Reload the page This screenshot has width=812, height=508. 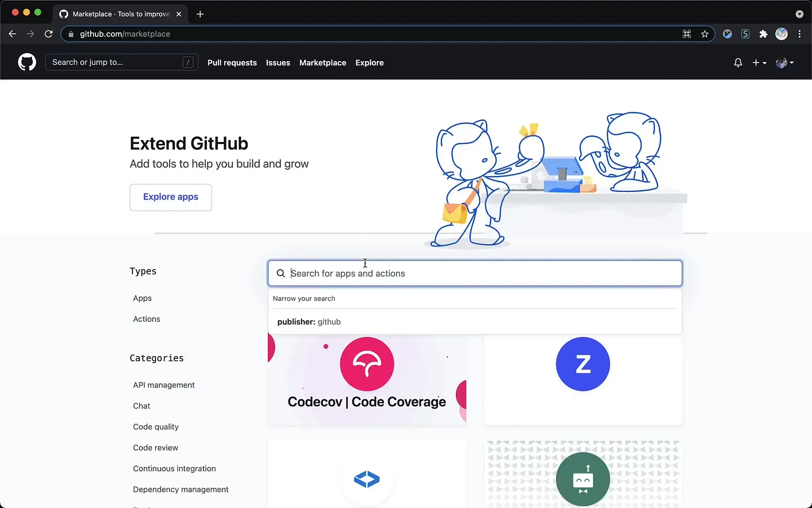coord(48,34)
